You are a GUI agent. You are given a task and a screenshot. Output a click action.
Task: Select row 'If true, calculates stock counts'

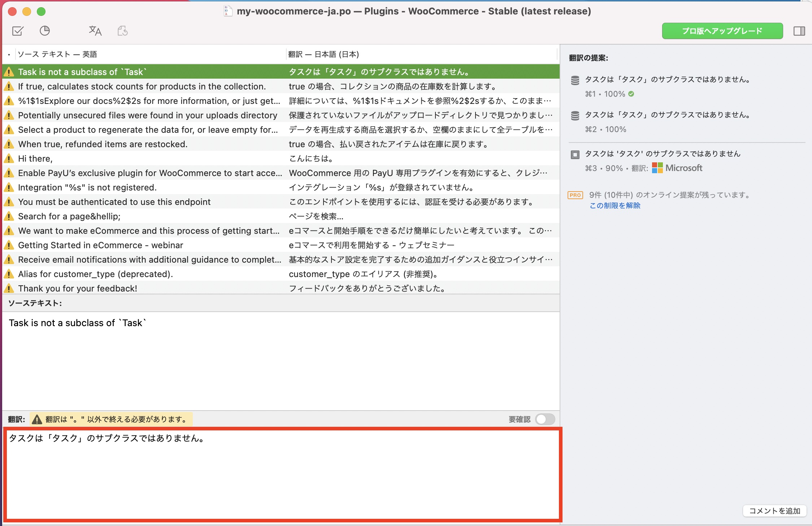coord(281,86)
